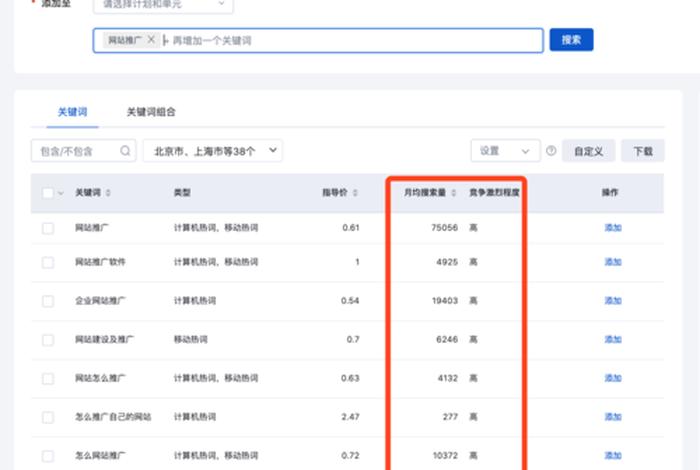Check the 怎么网站推广 row checkbox
The height and width of the screenshot is (470, 700).
[48, 456]
